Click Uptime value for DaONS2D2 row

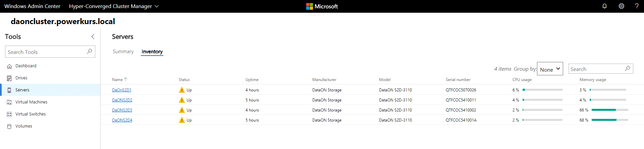tap(252, 100)
